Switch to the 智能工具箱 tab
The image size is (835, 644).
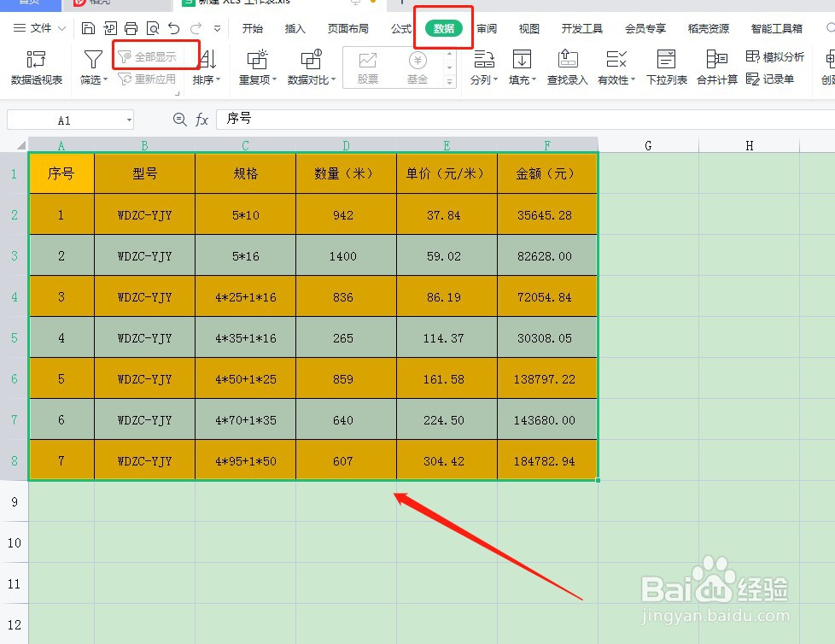click(776, 29)
